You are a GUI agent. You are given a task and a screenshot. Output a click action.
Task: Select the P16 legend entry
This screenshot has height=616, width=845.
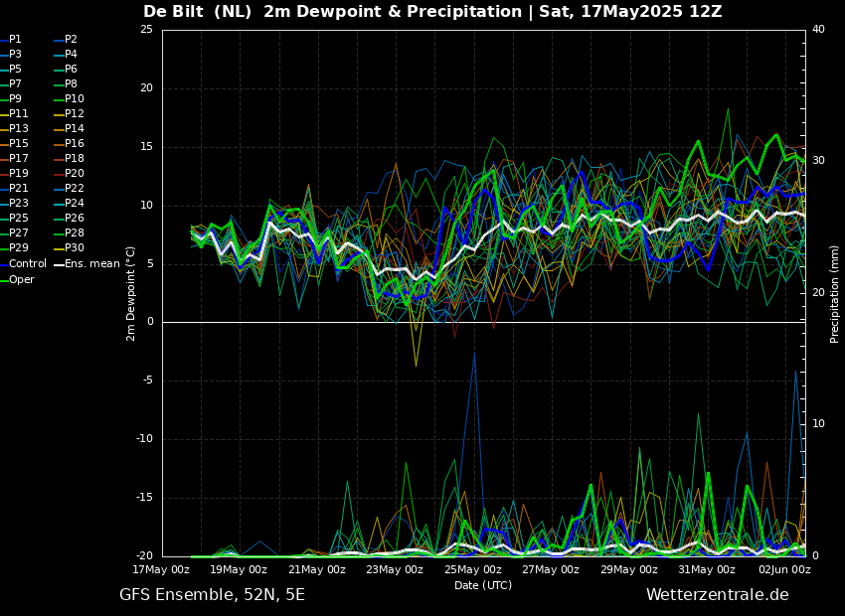click(74, 144)
